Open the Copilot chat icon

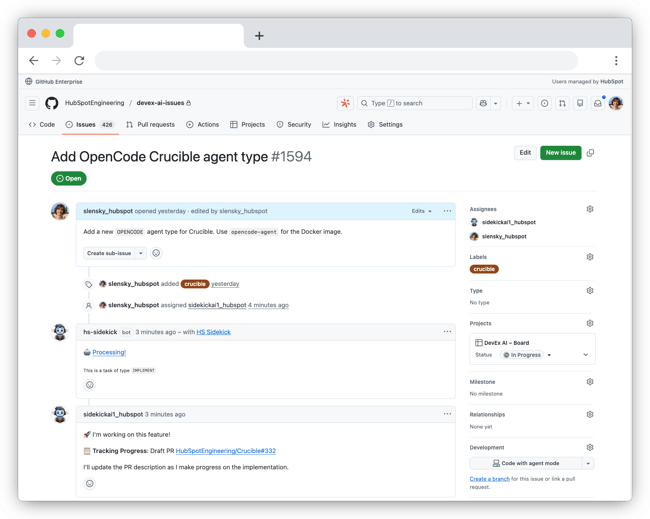[x=483, y=103]
